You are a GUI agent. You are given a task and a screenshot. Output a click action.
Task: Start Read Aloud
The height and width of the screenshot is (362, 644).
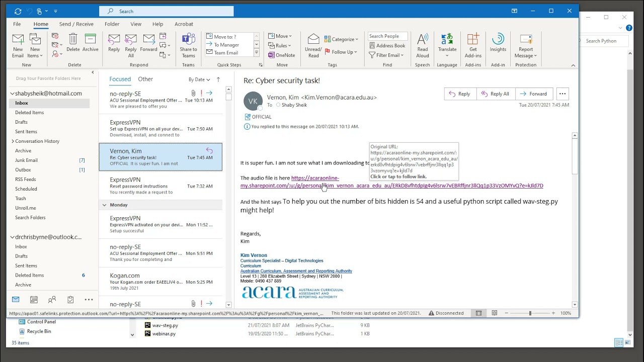(x=423, y=46)
